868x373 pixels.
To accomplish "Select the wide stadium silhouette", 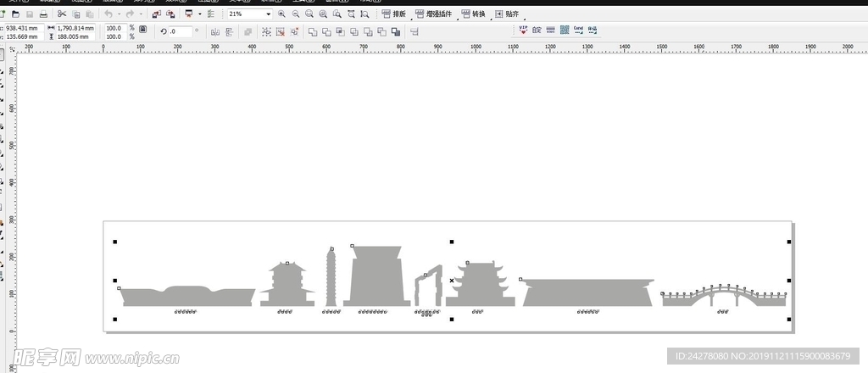I will pyautogui.click(x=588, y=292).
